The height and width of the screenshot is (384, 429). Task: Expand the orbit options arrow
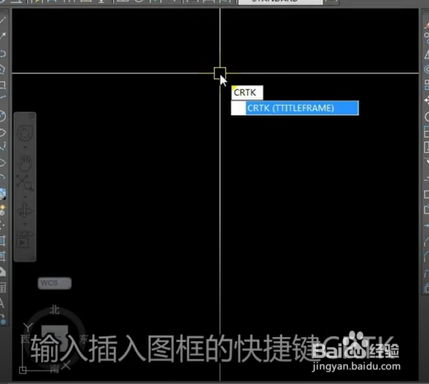pos(25,224)
